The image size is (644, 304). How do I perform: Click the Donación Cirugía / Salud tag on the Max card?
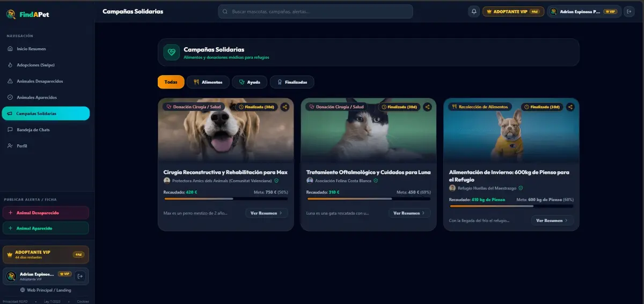click(x=194, y=107)
